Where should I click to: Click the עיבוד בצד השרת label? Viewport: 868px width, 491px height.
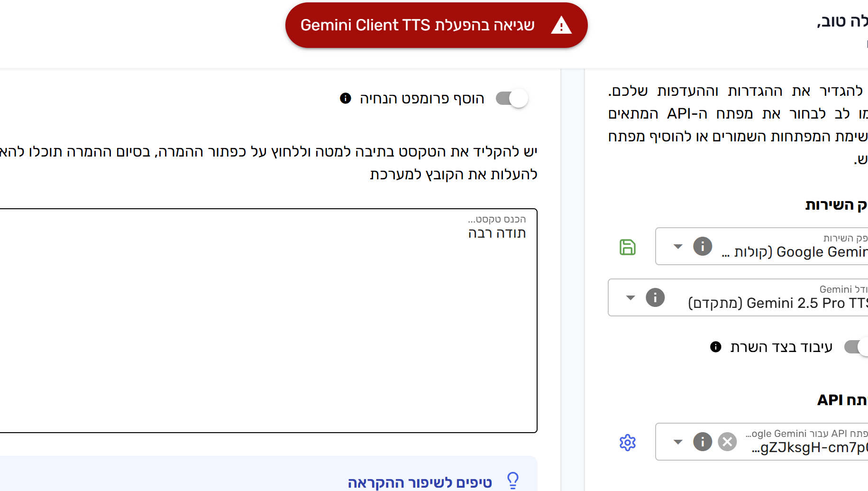(x=781, y=347)
